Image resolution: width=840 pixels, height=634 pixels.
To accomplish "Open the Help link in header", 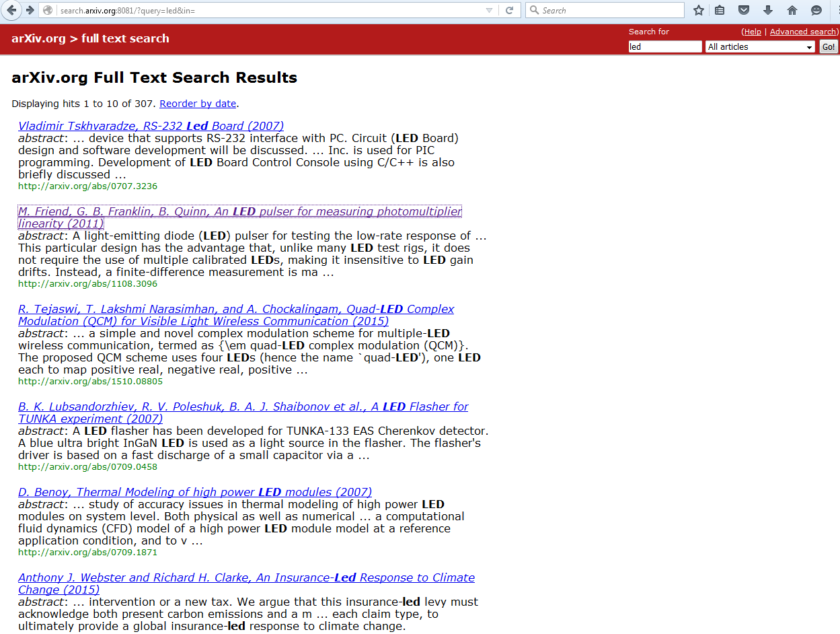I will click(x=752, y=32).
